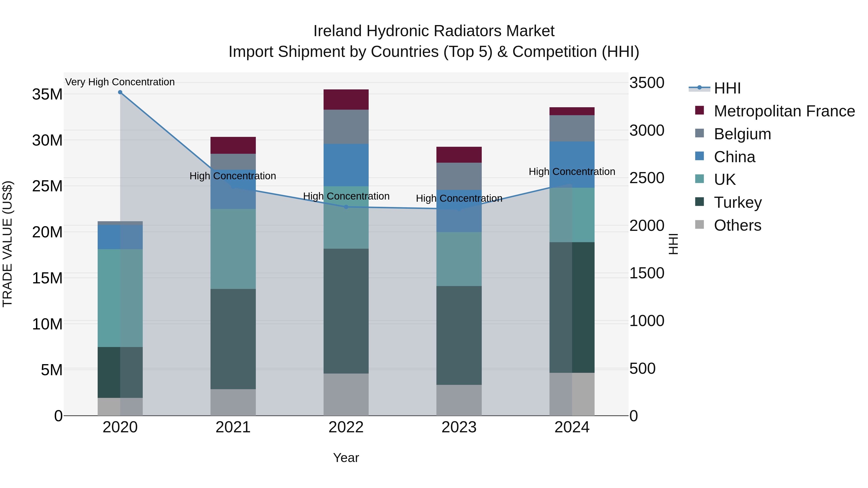The height and width of the screenshot is (488, 868).
Task: Click the Belgium color swatch in legend
Action: point(699,133)
